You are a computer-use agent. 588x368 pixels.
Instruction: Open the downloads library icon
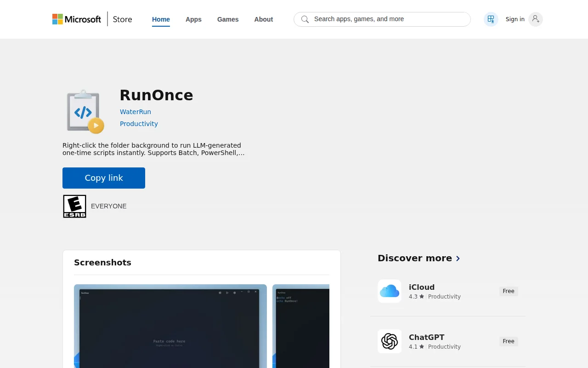pyautogui.click(x=491, y=19)
